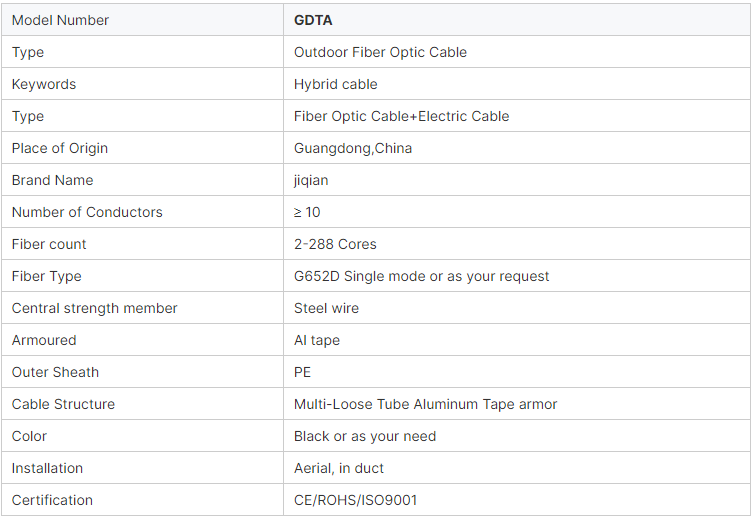The height and width of the screenshot is (518, 755).
Task: Click the GDTA model number value
Action: (313, 20)
